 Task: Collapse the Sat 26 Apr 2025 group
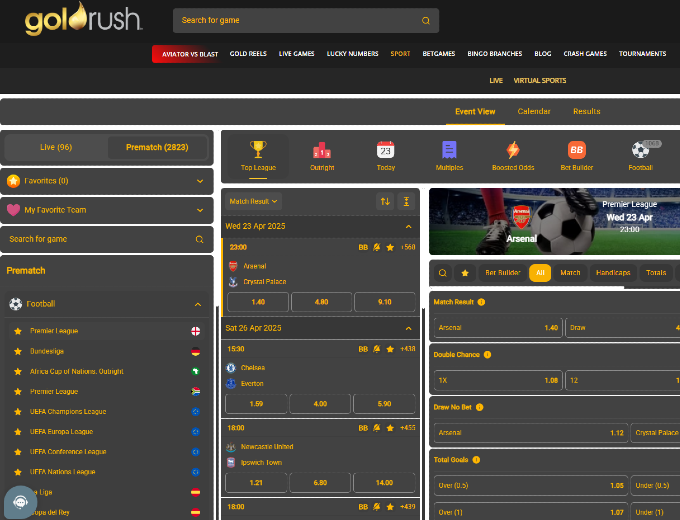click(x=409, y=328)
